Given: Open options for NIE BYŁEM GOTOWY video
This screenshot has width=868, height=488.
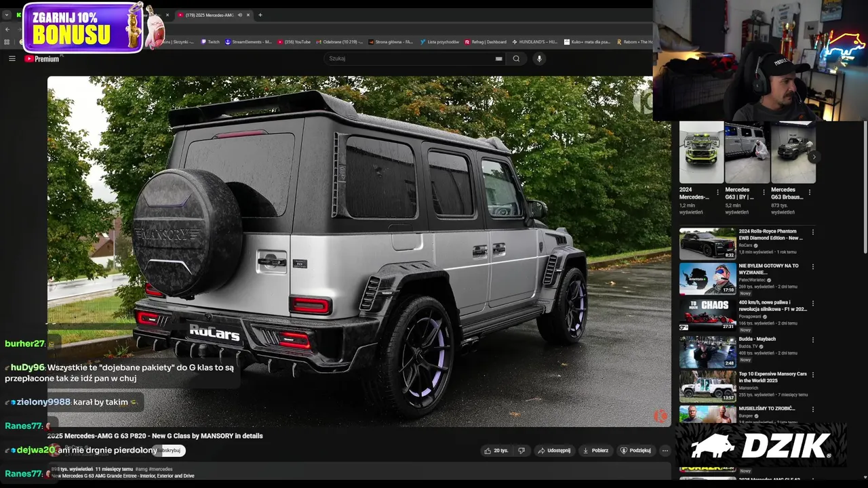Looking at the screenshot, I should (812, 267).
